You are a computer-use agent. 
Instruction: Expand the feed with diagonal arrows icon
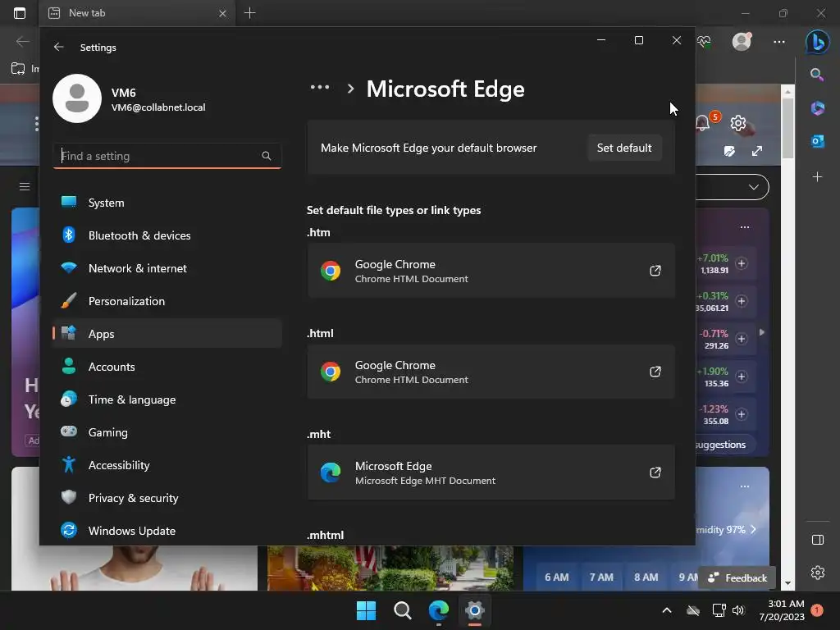(x=757, y=152)
